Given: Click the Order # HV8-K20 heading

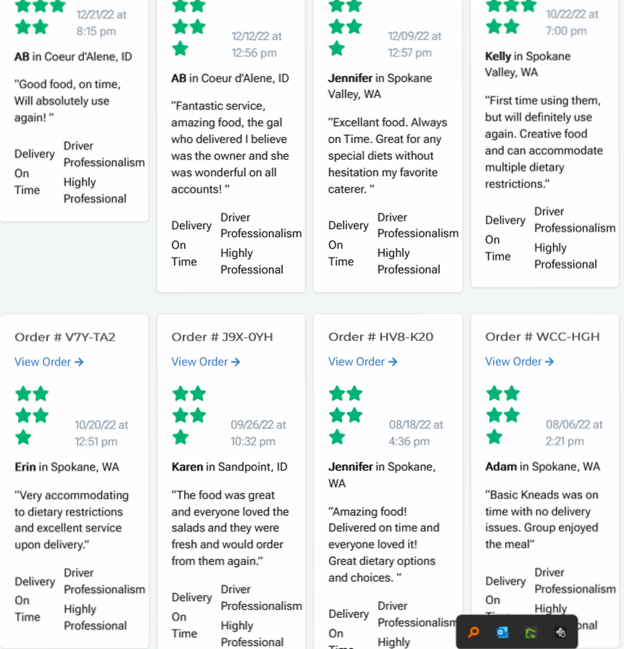Looking at the screenshot, I should (381, 337).
